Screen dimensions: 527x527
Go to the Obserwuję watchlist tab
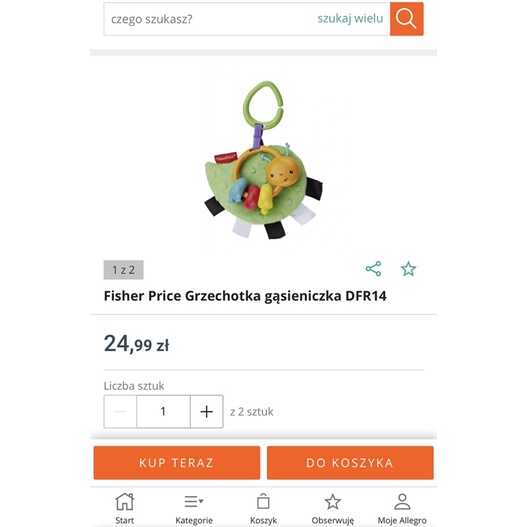tap(332, 509)
